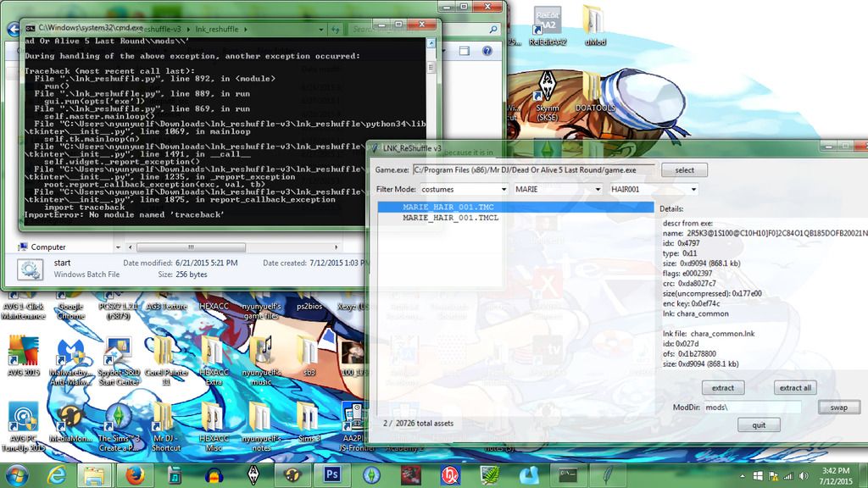Open The Sims 3 Create a Pattern shortcut

pyautogui.click(x=119, y=427)
